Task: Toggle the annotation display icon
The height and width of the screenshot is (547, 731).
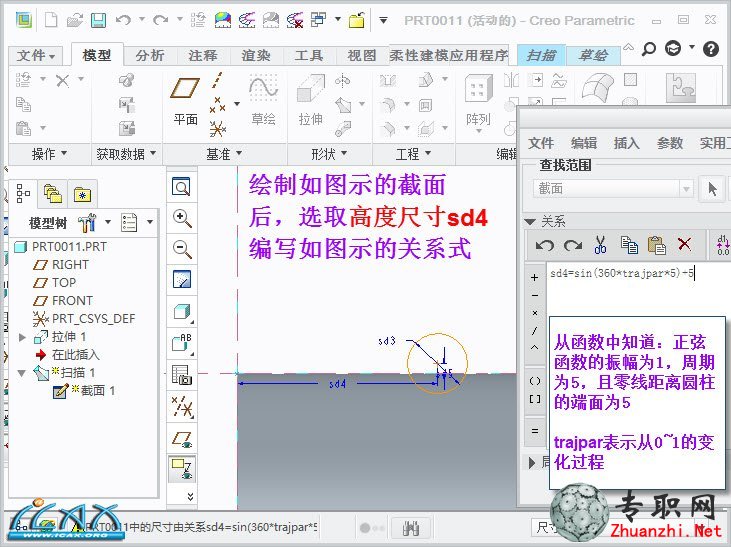Action: [182, 468]
